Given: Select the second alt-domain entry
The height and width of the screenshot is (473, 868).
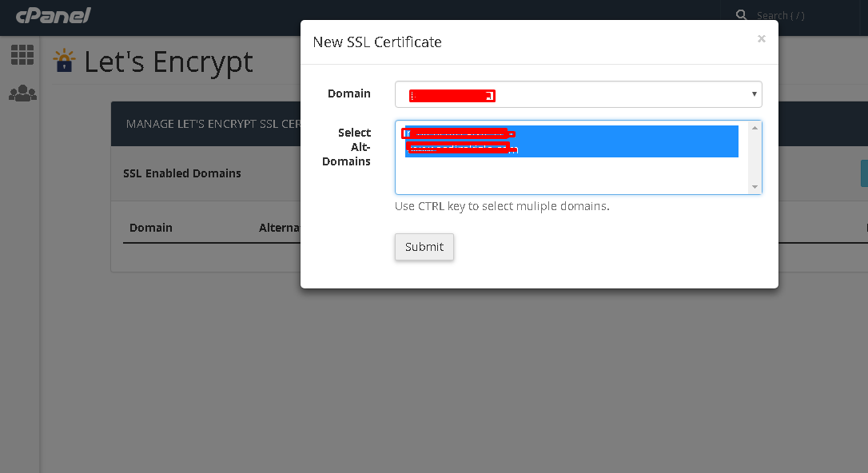Looking at the screenshot, I should [x=571, y=149].
